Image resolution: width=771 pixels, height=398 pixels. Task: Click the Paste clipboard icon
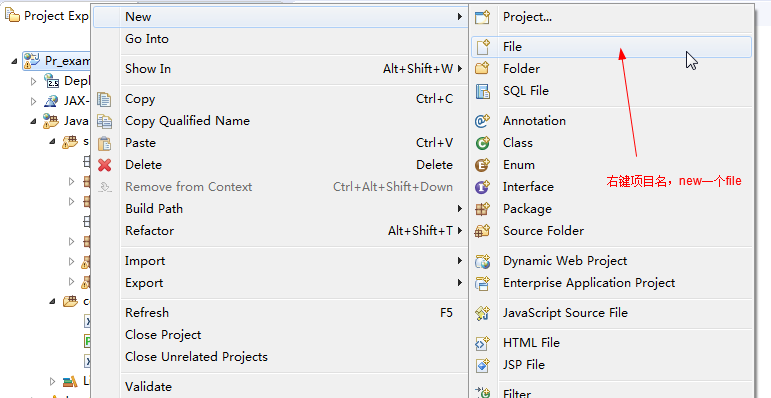tap(104, 143)
